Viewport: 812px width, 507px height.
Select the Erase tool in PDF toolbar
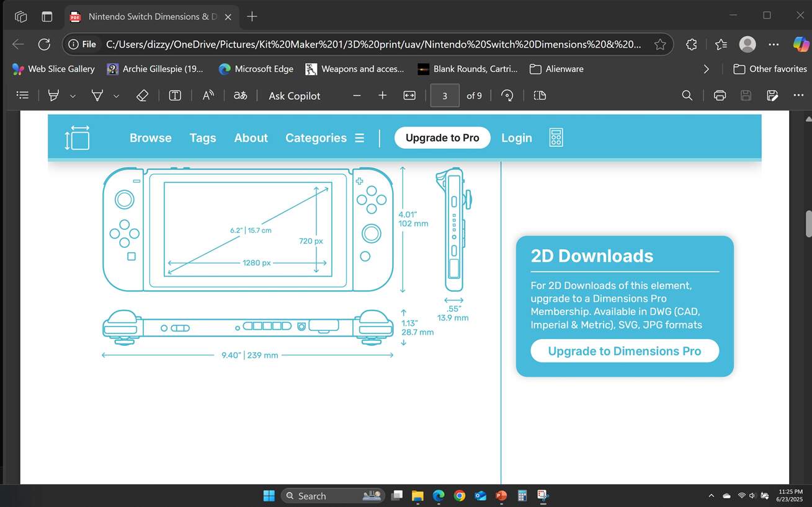(x=142, y=95)
